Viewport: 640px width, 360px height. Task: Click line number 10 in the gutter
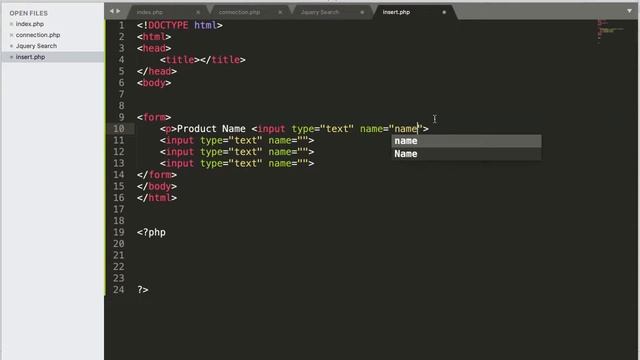click(x=119, y=129)
